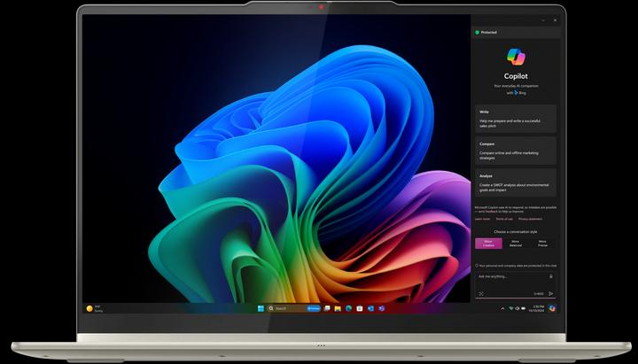Click the Copilot logo in the panel
Viewport: 638px width, 364px height.
pos(516,57)
